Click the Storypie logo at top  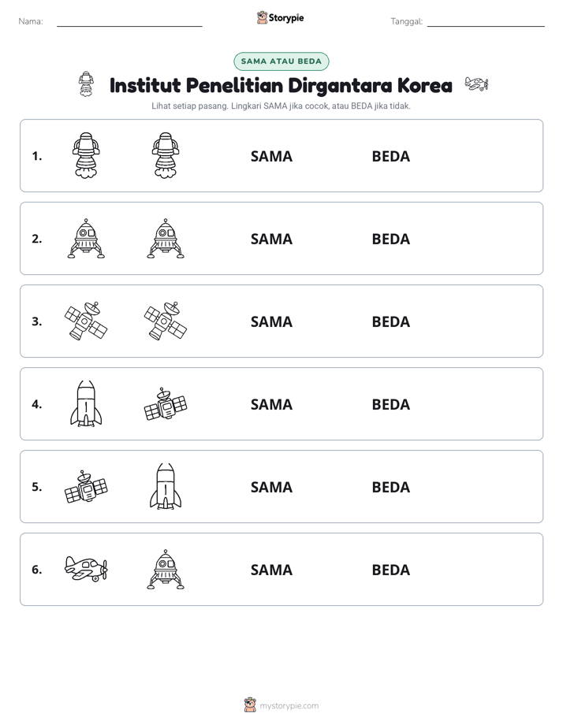[280, 17]
